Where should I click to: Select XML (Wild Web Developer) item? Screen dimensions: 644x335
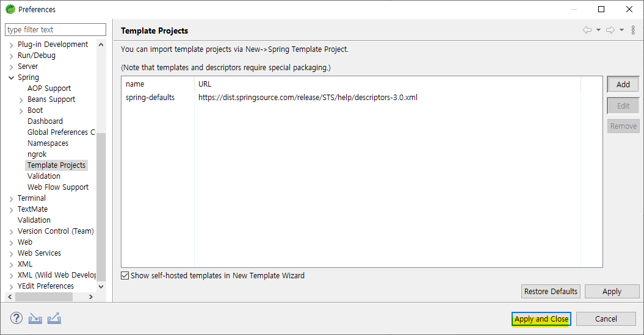(x=56, y=275)
